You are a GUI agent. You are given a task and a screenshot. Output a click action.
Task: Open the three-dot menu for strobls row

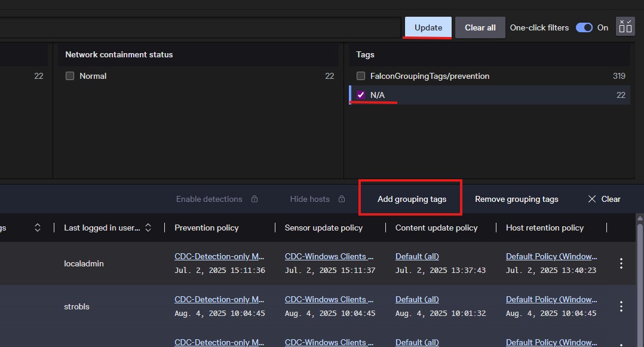[x=621, y=306]
